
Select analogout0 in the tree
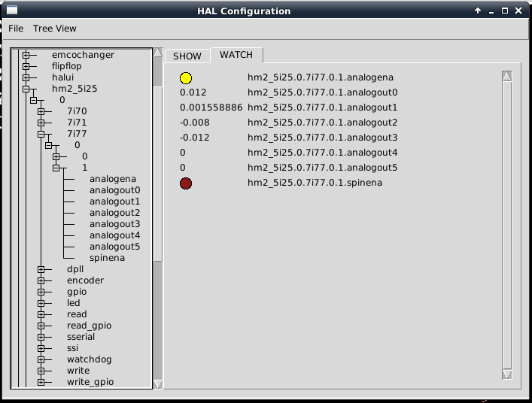(x=114, y=190)
